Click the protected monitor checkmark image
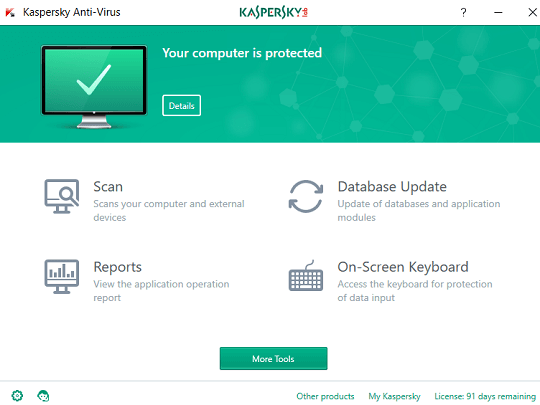This screenshot has height=405, width=540. tap(94, 87)
